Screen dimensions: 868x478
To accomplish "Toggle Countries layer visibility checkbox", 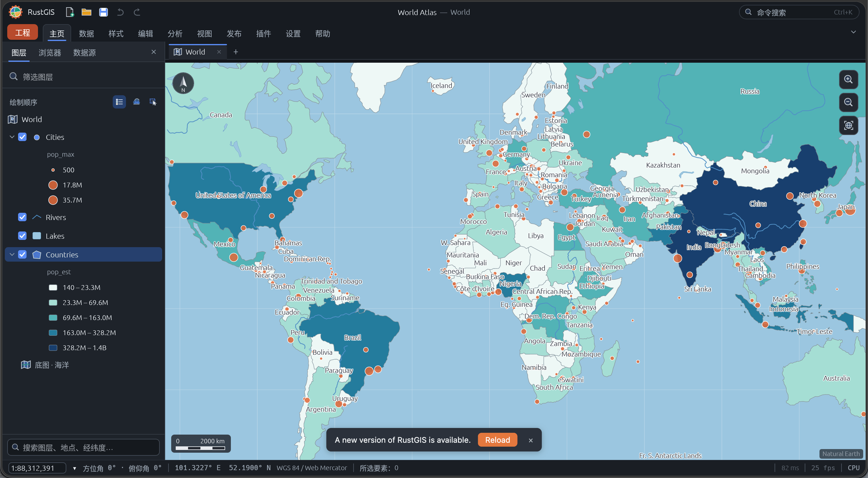I will pyautogui.click(x=22, y=255).
